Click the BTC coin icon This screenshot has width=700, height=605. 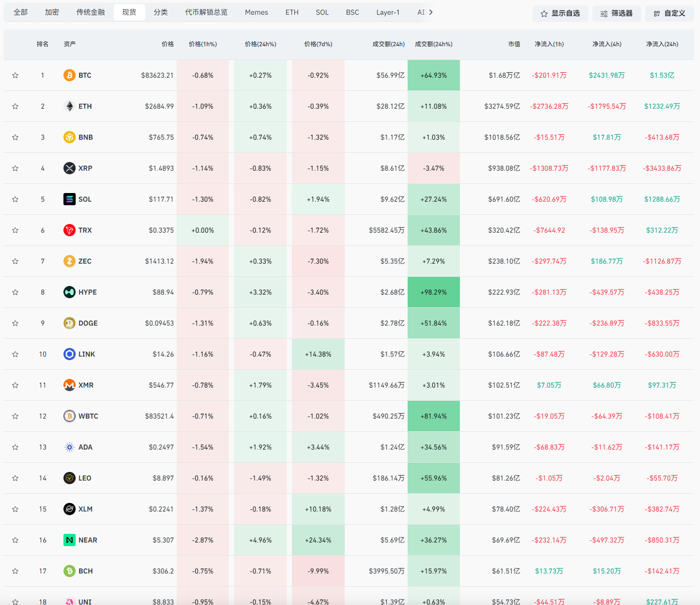click(x=70, y=75)
